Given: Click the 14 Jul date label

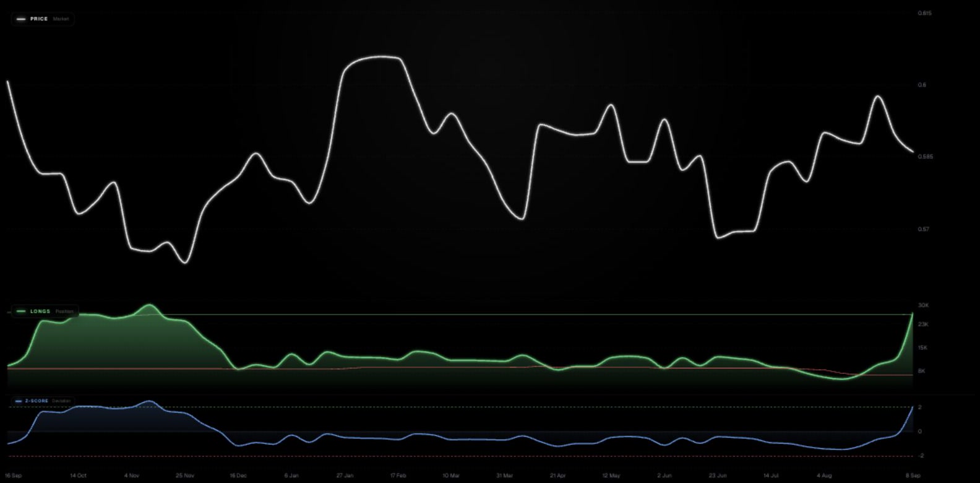Looking at the screenshot, I should click(x=770, y=476).
